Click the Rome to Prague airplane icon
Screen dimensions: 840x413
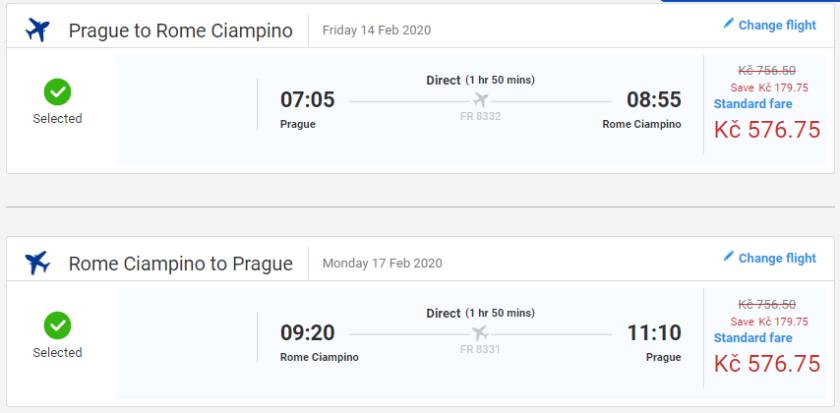pos(37,263)
